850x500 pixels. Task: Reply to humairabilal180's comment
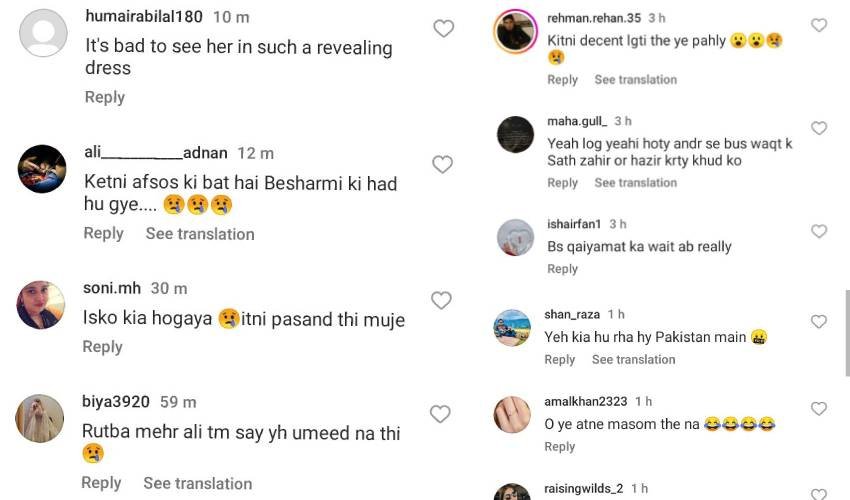point(105,97)
